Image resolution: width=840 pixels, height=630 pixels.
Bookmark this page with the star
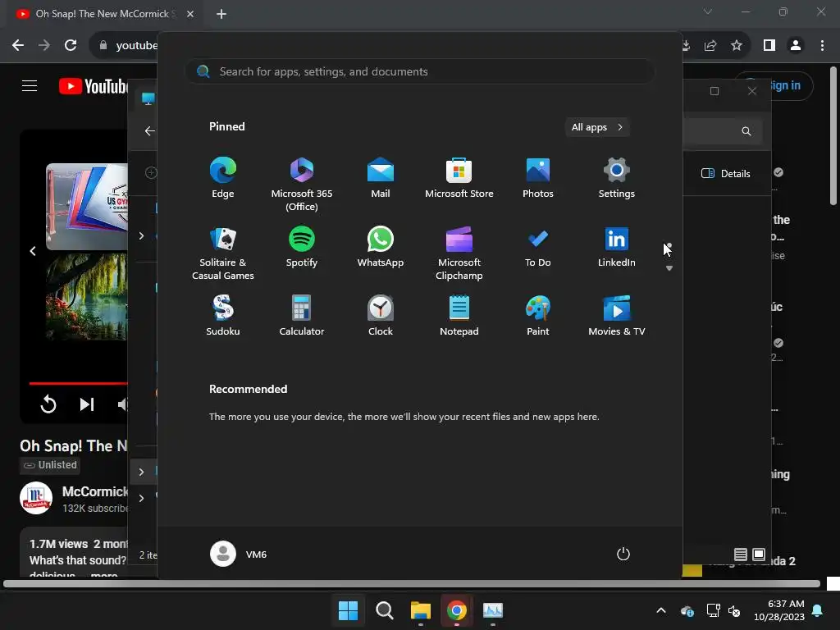tap(737, 46)
